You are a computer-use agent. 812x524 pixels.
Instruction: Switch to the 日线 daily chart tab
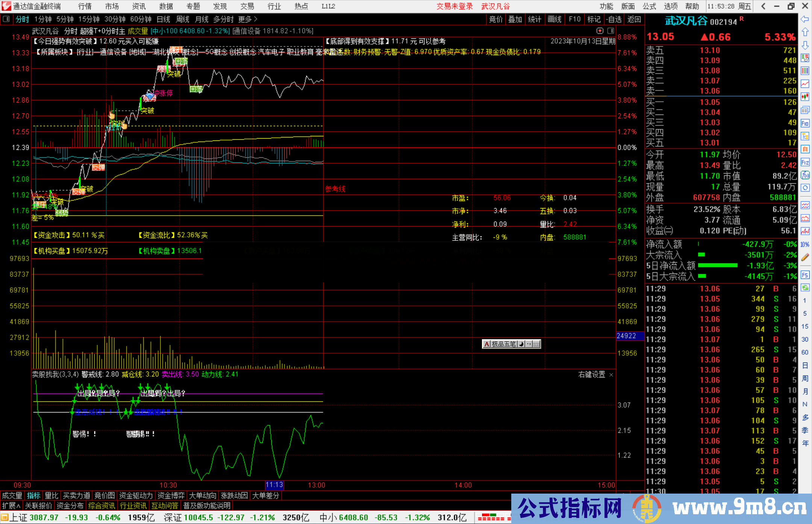[163, 19]
